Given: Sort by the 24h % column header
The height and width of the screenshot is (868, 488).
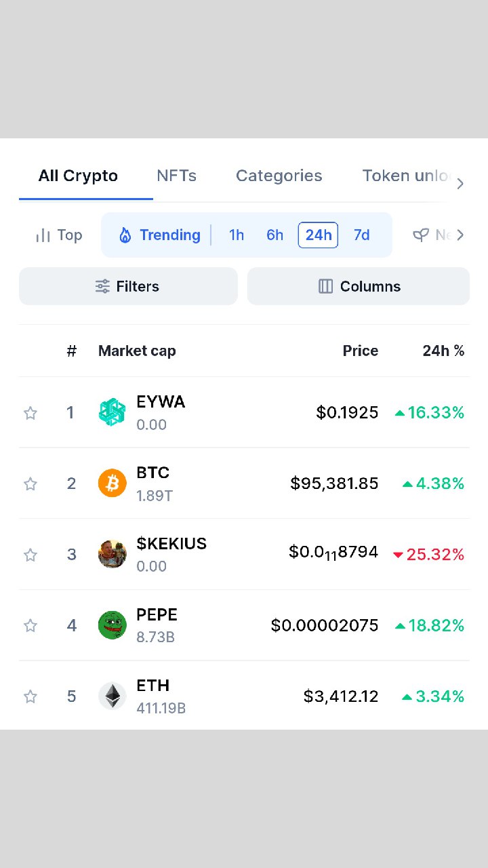Looking at the screenshot, I should pyautogui.click(x=444, y=351).
